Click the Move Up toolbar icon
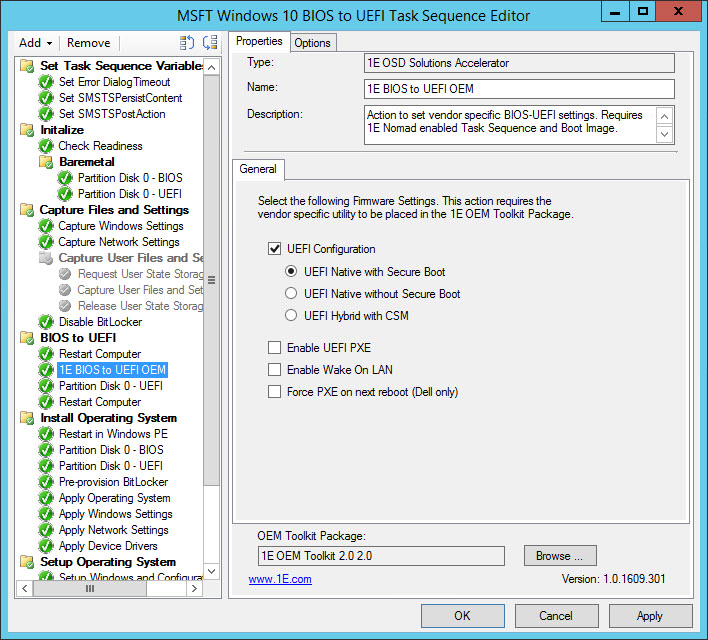Viewport: 708px width, 640px height. click(x=187, y=43)
